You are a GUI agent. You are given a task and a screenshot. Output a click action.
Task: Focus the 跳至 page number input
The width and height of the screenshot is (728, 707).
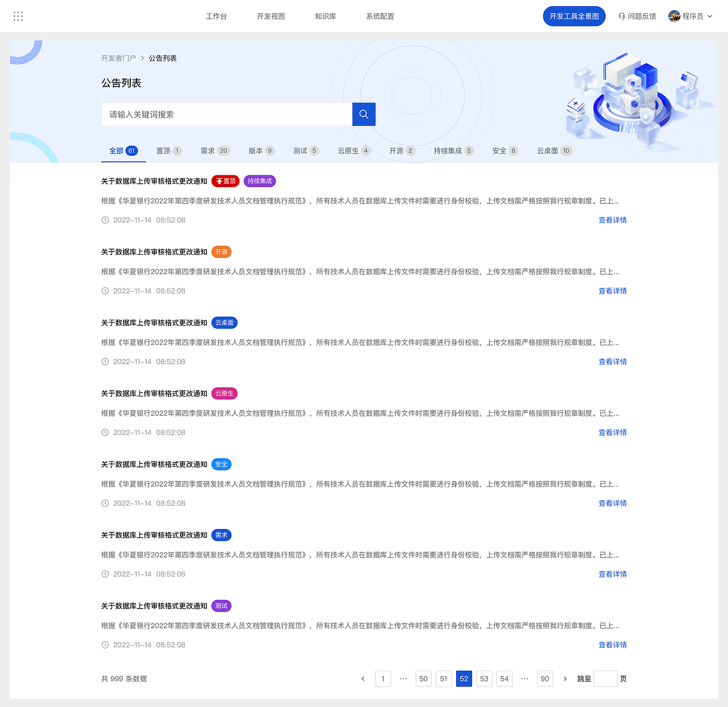(606, 679)
